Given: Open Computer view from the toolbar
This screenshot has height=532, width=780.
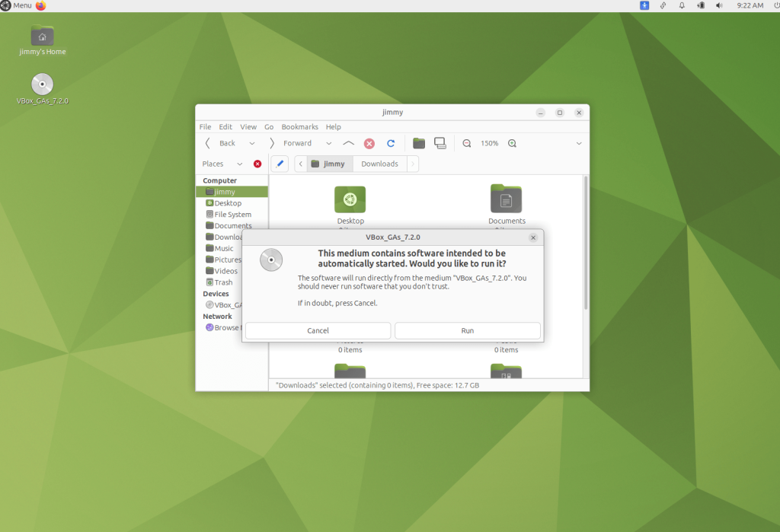Looking at the screenshot, I should (x=440, y=143).
